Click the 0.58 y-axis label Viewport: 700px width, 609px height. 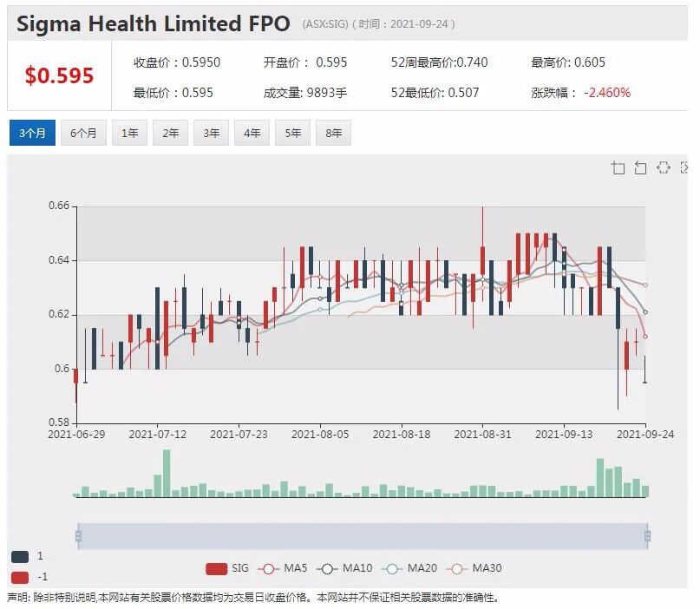pyautogui.click(x=59, y=422)
